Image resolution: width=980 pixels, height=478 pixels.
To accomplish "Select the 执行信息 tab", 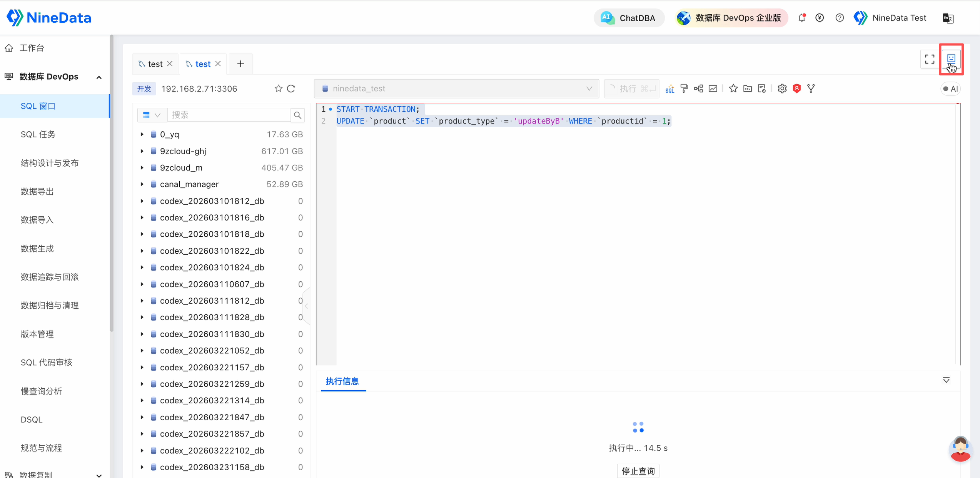I will tap(342, 381).
